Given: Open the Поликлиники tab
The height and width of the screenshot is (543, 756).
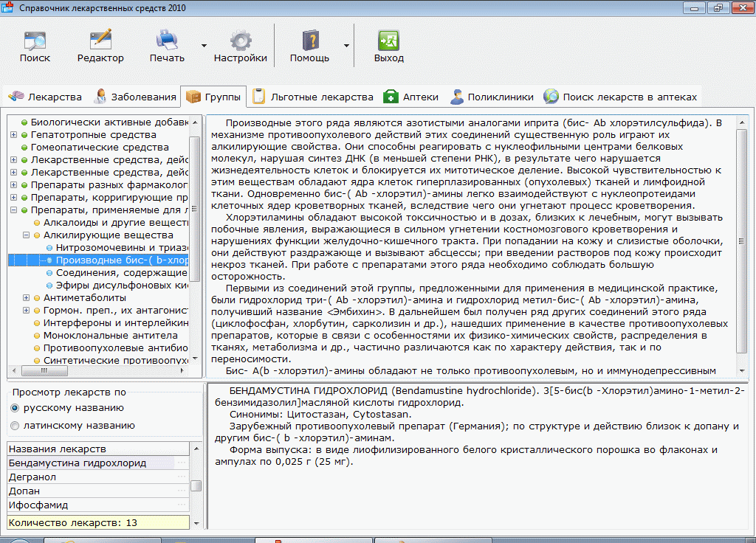Looking at the screenshot, I should click(492, 97).
